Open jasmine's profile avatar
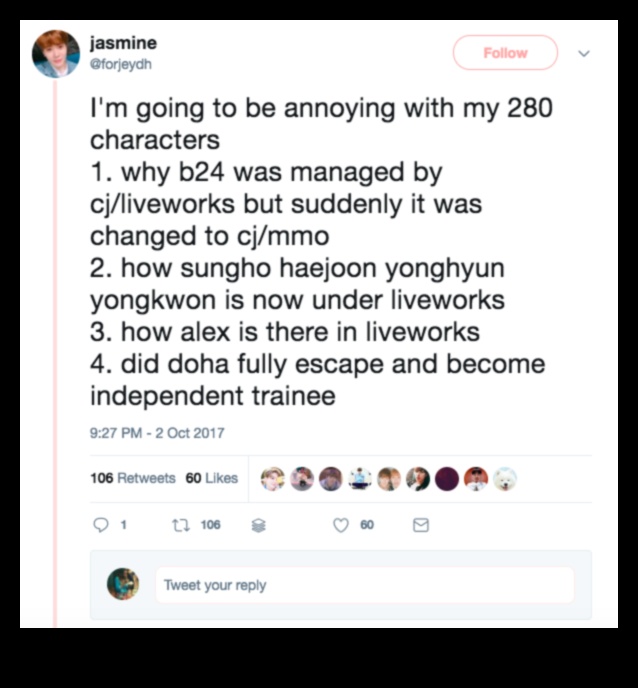Screen dimensions: 638x688 coord(56,54)
